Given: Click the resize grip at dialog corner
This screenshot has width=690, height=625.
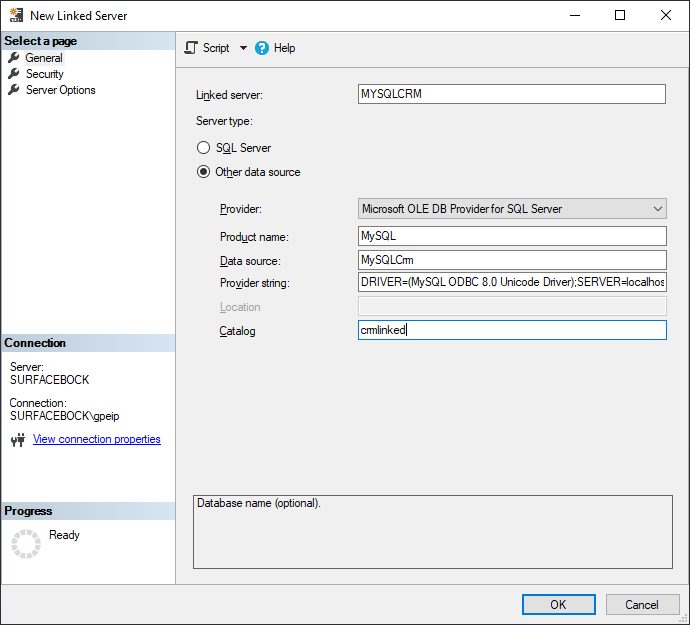Looking at the screenshot, I should click(683, 619).
